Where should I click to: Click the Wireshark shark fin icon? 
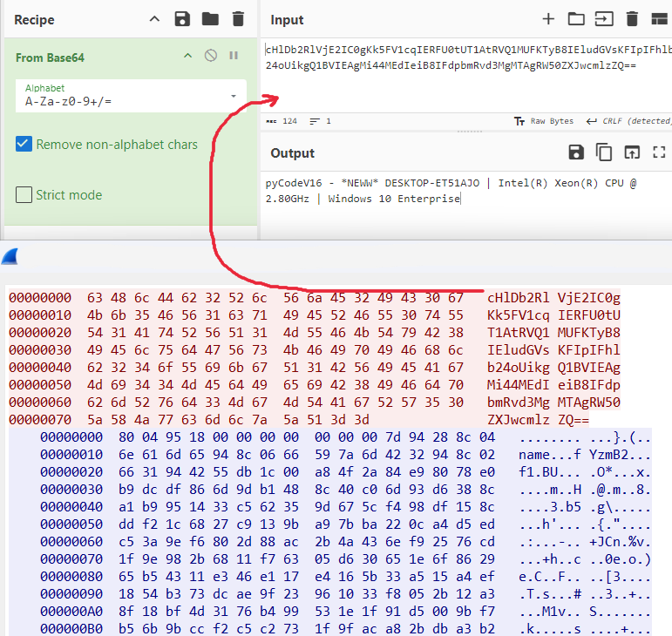[x=10, y=256]
